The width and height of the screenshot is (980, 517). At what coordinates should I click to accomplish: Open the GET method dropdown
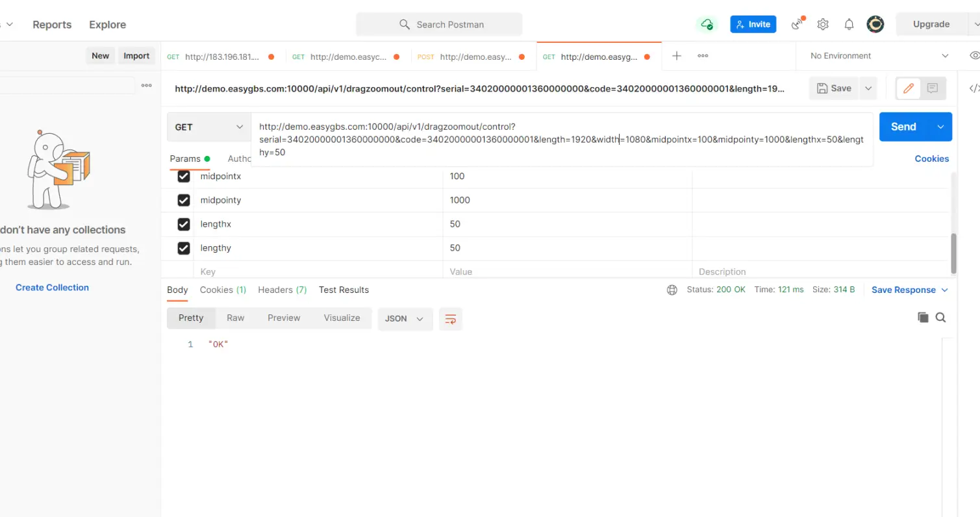tap(209, 127)
